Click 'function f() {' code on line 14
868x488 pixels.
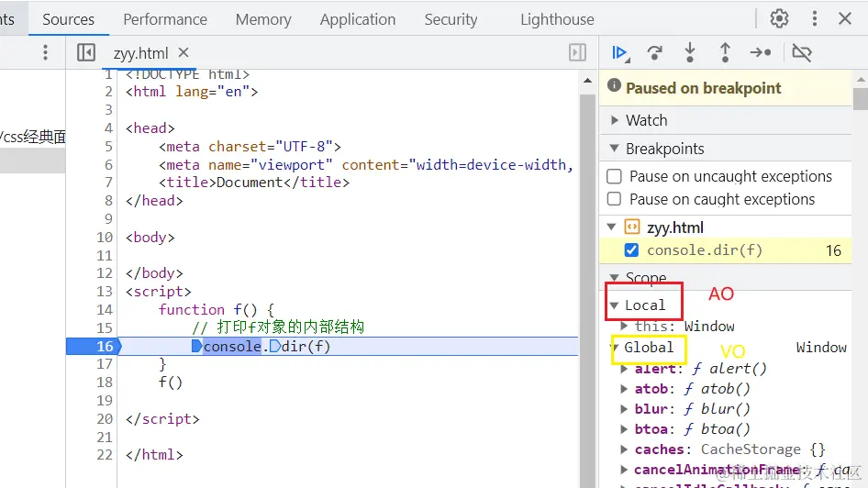coord(216,310)
